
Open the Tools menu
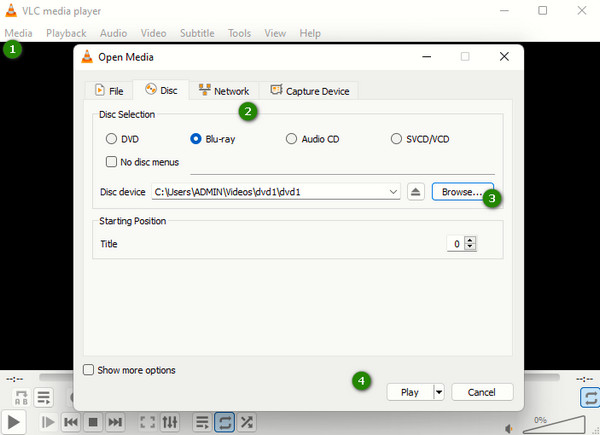[239, 33]
